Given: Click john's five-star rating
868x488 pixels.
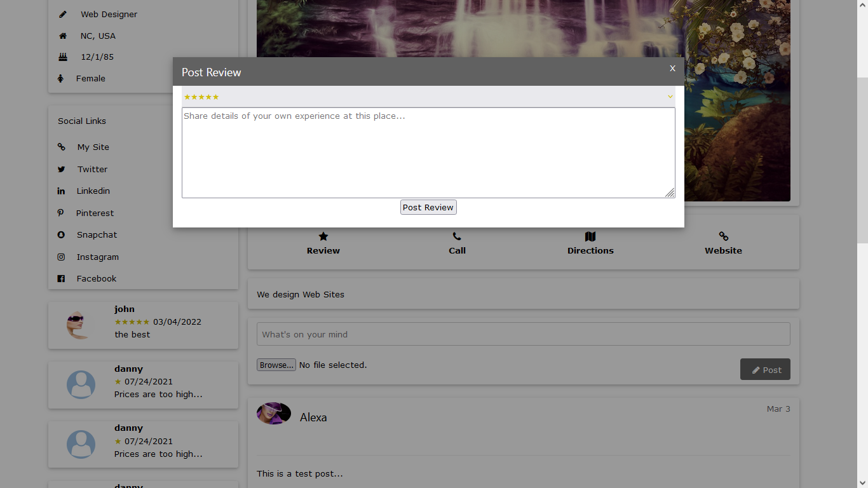Looking at the screenshot, I should (x=132, y=322).
